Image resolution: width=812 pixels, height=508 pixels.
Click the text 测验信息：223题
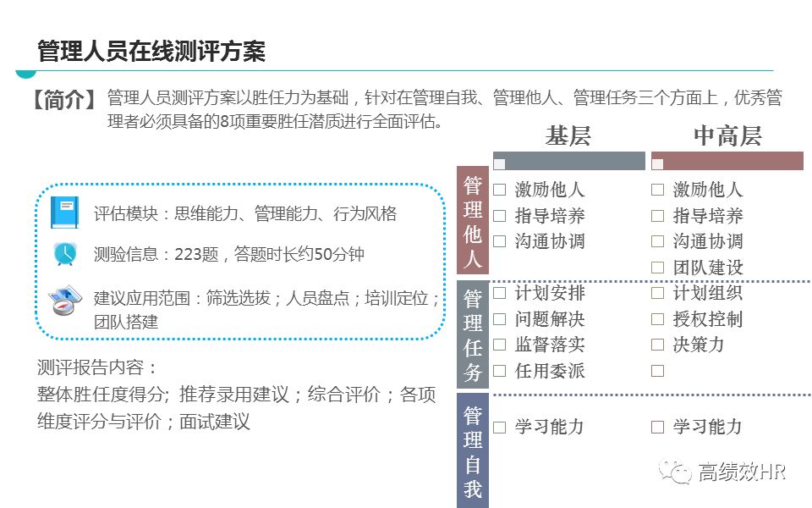click(156, 254)
